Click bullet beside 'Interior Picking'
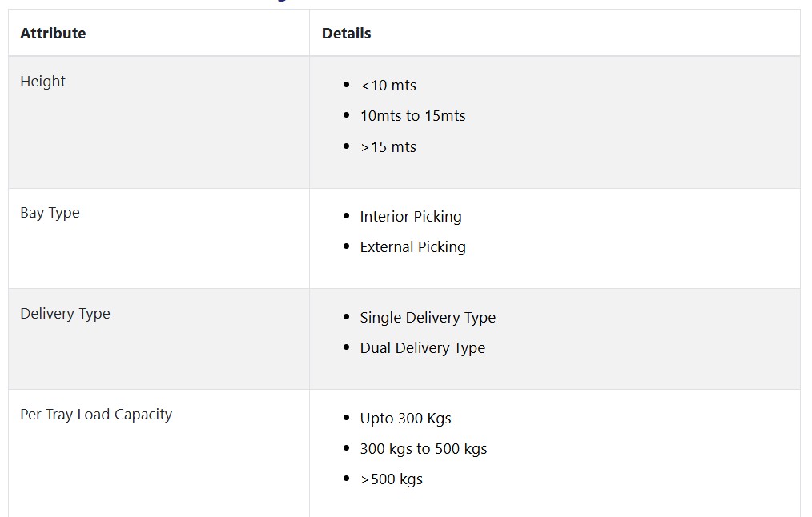 click(347, 216)
